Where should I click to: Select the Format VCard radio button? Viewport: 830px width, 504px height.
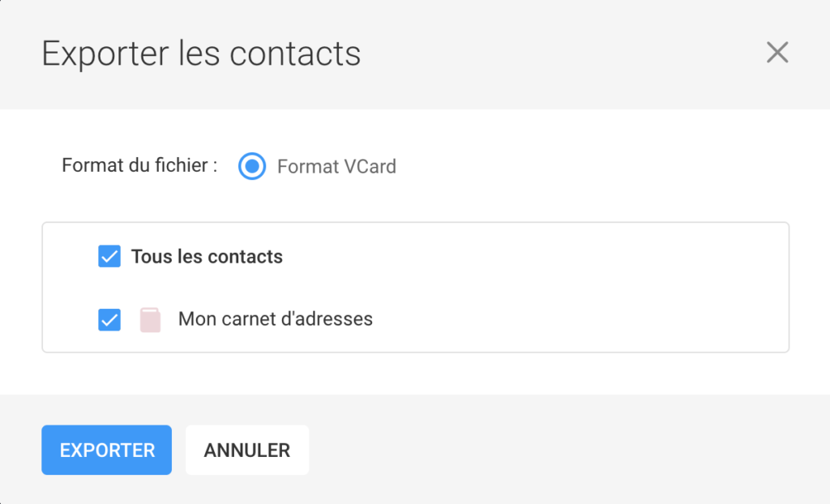(x=252, y=167)
